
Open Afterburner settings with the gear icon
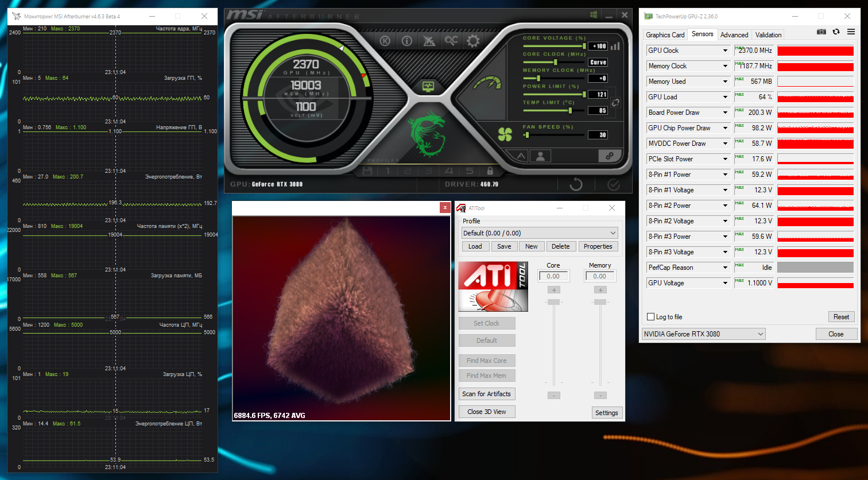pos(473,41)
